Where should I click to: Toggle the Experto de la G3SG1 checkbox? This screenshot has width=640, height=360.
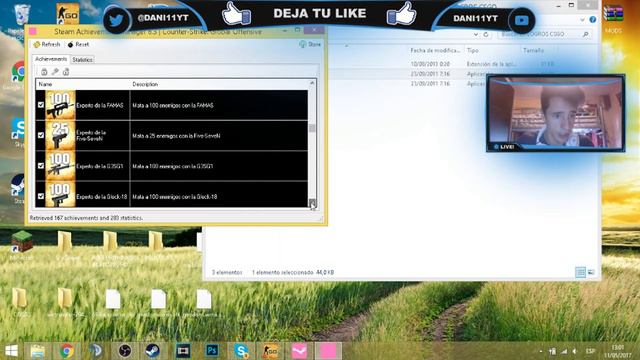click(41, 166)
